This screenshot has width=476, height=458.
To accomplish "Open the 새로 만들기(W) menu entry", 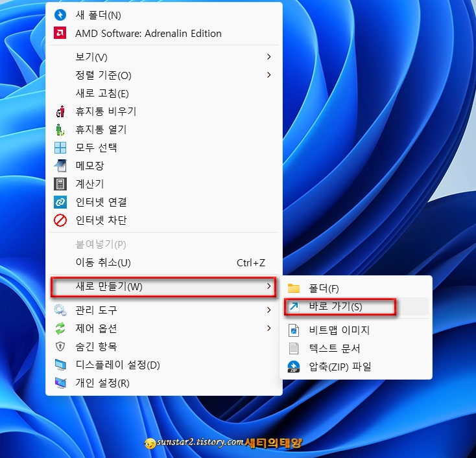I will click(164, 286).
